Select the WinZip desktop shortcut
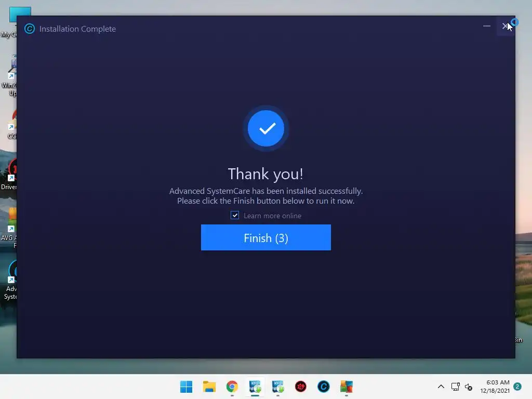The height and width of the screenshot is (399, 532). (x=9, y=76)
